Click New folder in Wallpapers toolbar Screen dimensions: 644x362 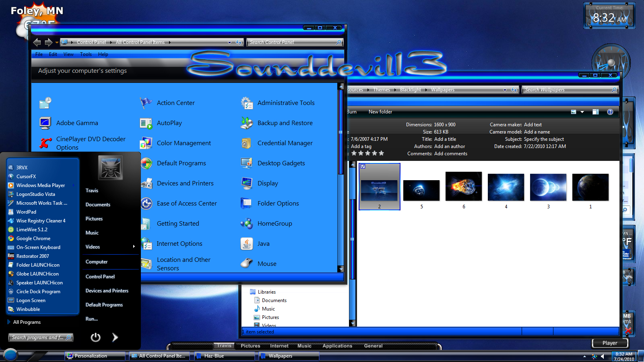tap(380, 112)
